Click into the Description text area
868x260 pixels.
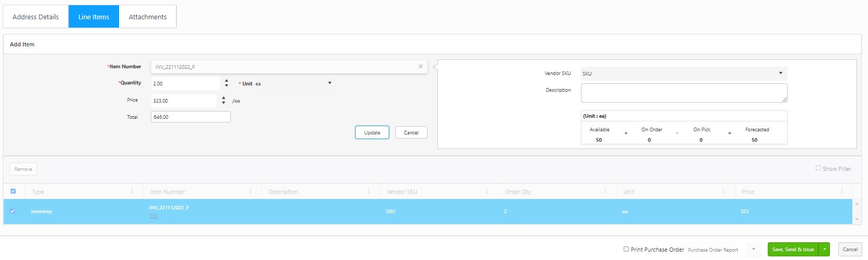click(683, 93)
